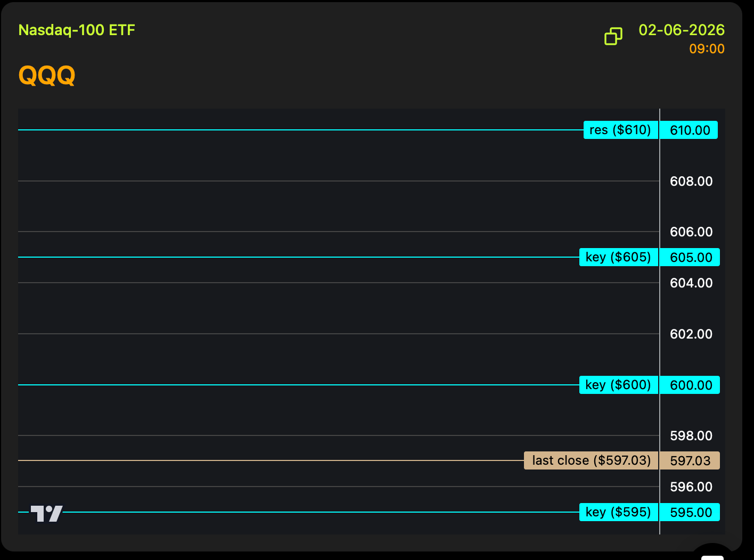The width and height of the screenshot is (754, 560).
Task: Select the key ($595) level label
Action: click(618, 512)
